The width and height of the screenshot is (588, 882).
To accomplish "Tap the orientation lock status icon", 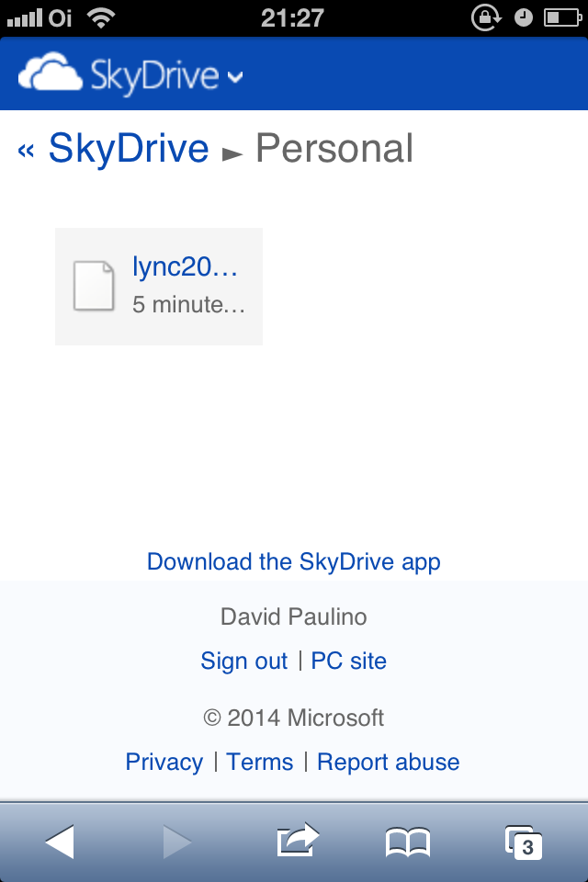I will point(486,18).
